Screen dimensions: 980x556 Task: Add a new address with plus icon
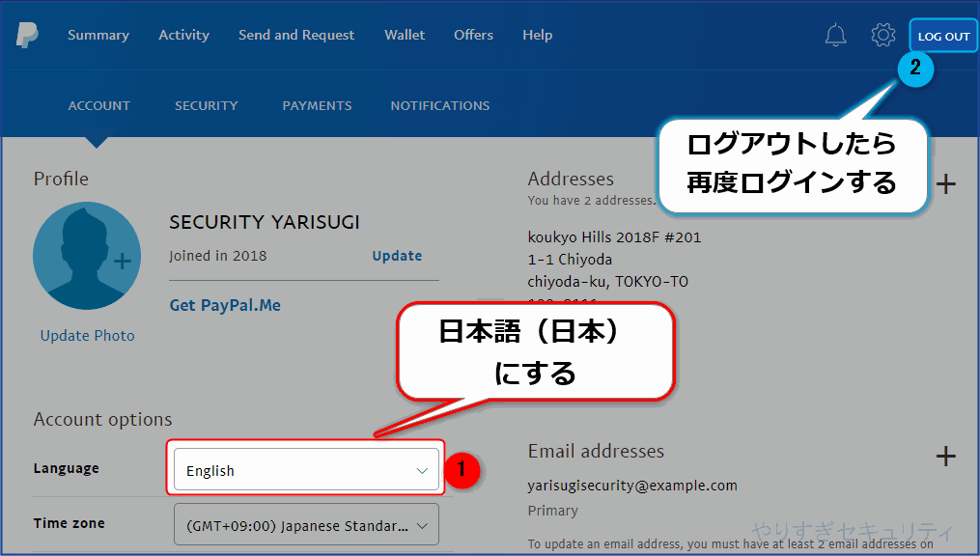(x=945, y=183)
